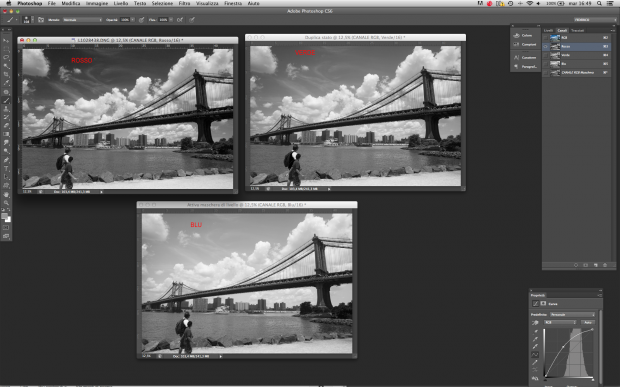Open the RGB channel dropdown in Curves
The image size is (620, 387).
point(560,323)
